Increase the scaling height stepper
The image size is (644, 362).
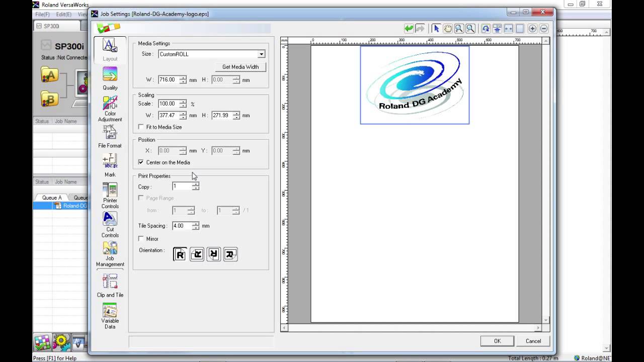[x=236, y=113]
